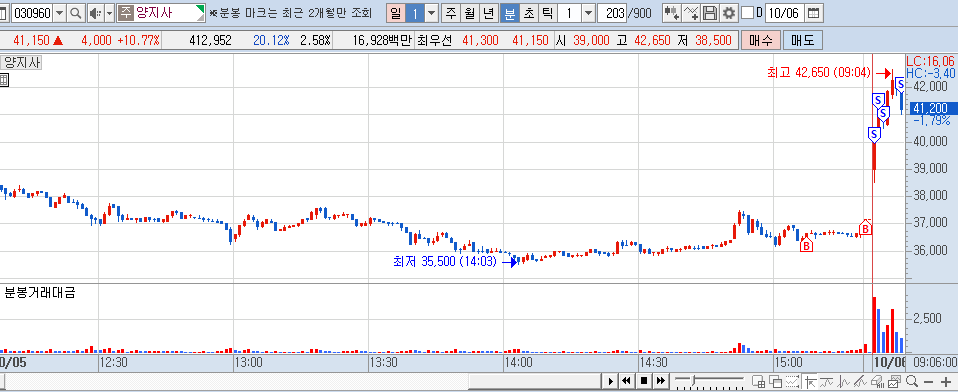Click the add indicator line icon
The width and height of the screenshot is (958, 392).
pyautogui.click(x=691, y=12)
